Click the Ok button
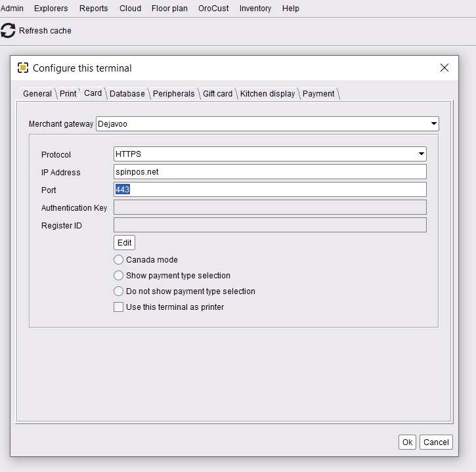The image size is (476, 472). 407,442
